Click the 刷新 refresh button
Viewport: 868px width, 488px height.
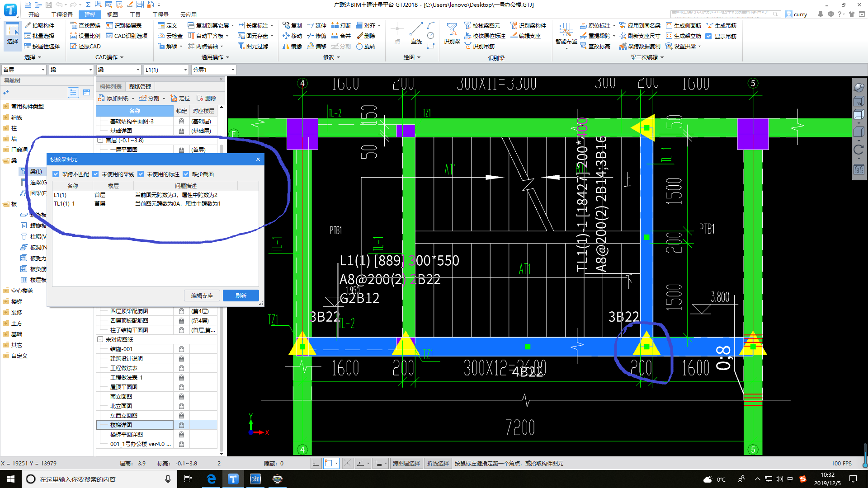tap(241, 296)
